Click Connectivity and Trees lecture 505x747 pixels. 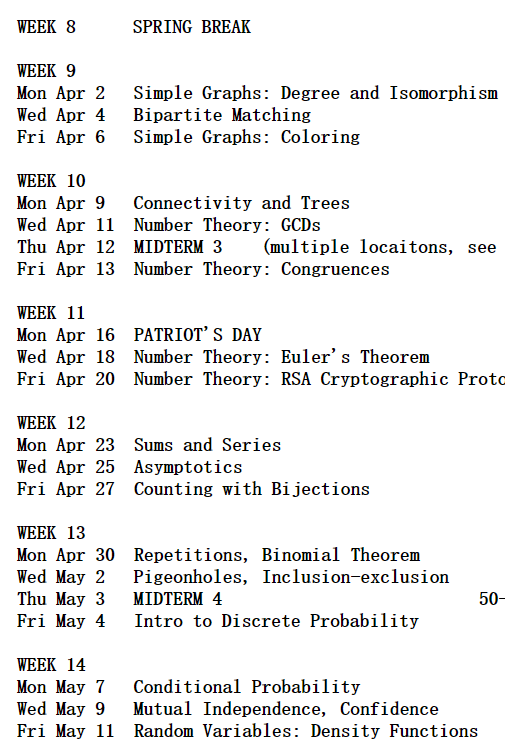click(242, 203)
